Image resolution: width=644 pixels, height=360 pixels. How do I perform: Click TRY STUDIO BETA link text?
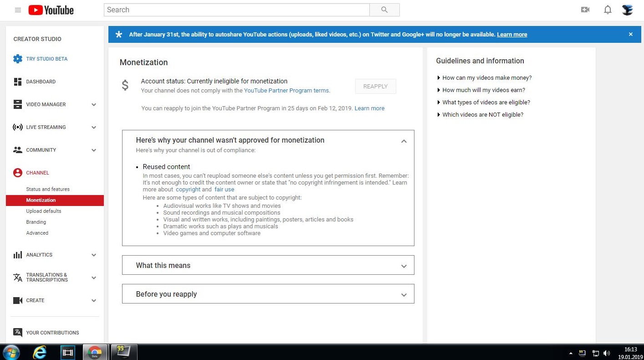pos(47,59)
